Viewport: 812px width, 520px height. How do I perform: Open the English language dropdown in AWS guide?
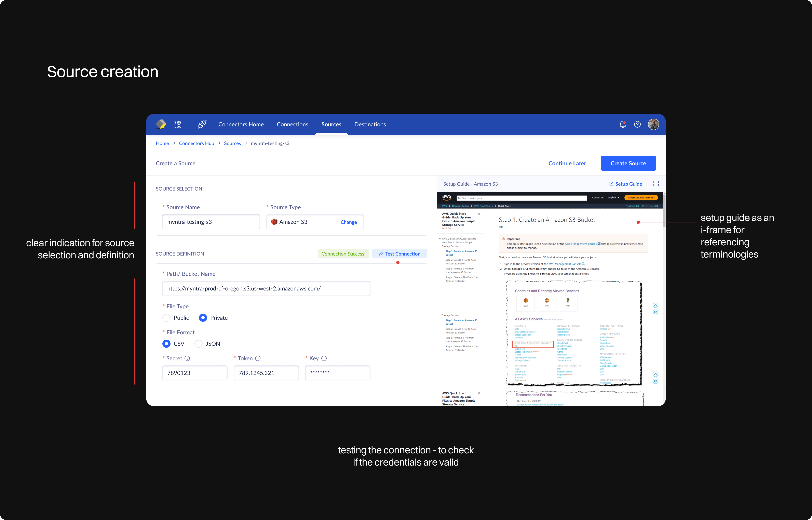pos(614,197)
